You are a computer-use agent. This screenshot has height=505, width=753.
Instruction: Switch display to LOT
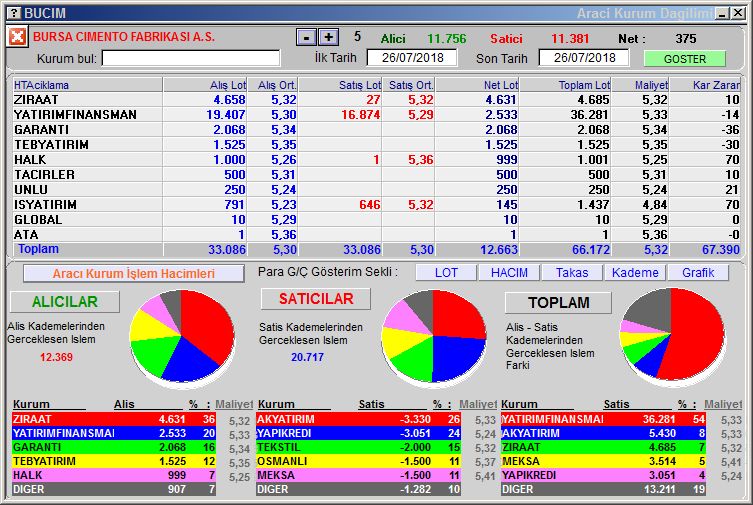tap(446, 273)
